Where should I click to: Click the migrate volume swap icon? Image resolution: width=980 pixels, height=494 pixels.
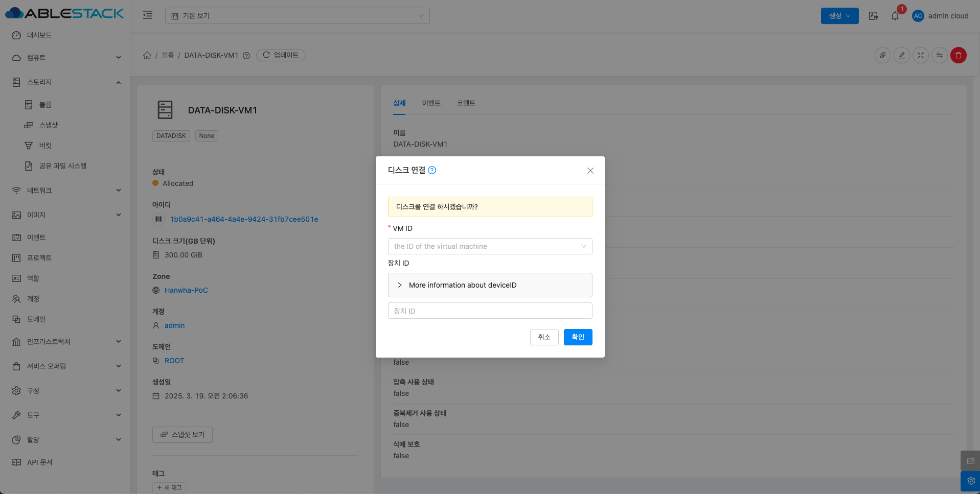[x=940, y=55]
